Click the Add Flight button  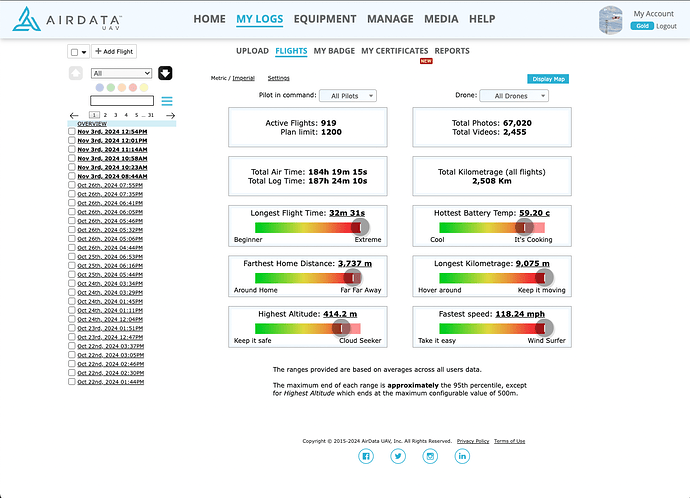coord(114,51)
